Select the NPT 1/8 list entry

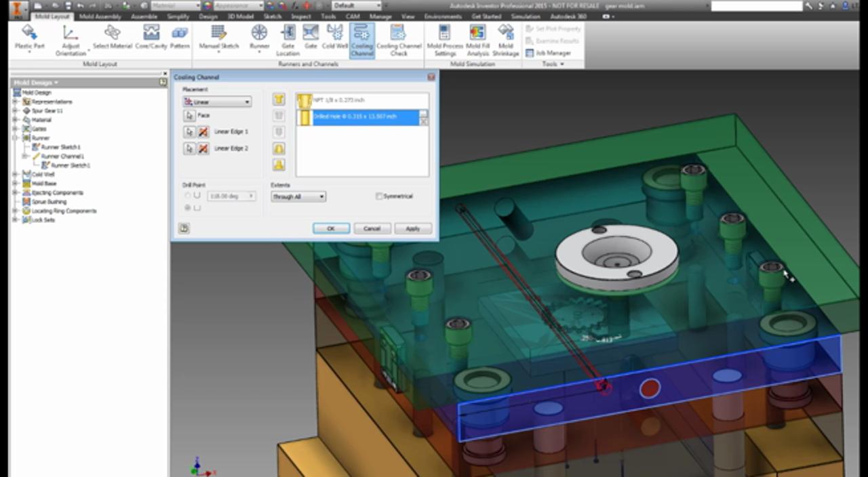[x=362, y=100]
